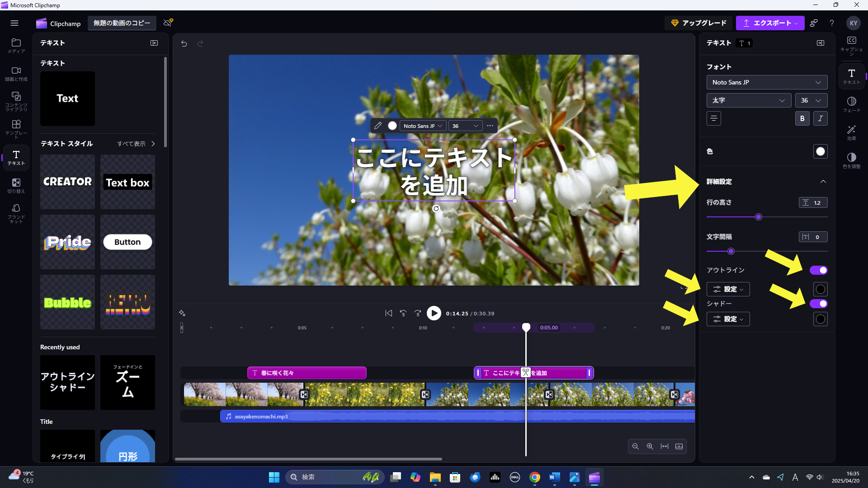Open the Effects (効果) panel icon
Image resolution: width=868 pixels, height=488 pixels.
(x=852, y=132)
